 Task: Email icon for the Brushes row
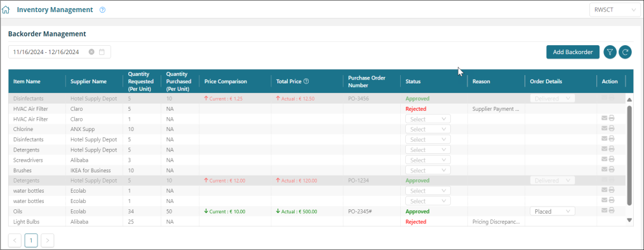(x=604, y=169)
